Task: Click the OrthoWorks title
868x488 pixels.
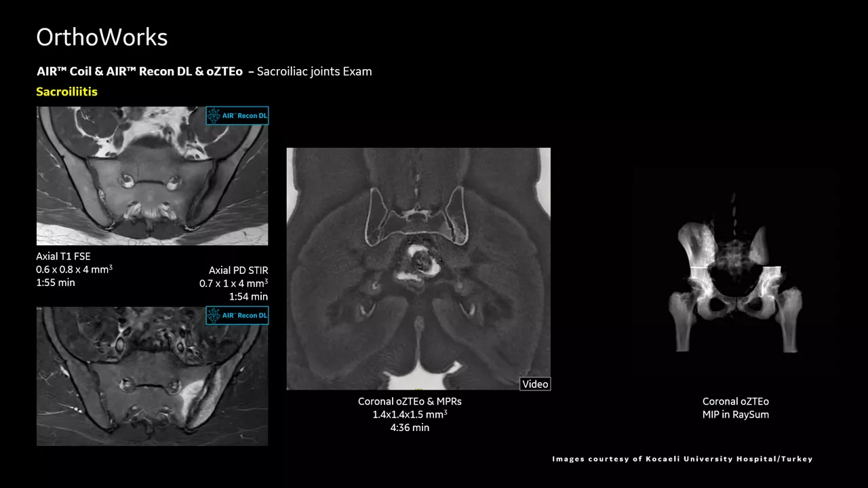Action: (x=102, y=37)
